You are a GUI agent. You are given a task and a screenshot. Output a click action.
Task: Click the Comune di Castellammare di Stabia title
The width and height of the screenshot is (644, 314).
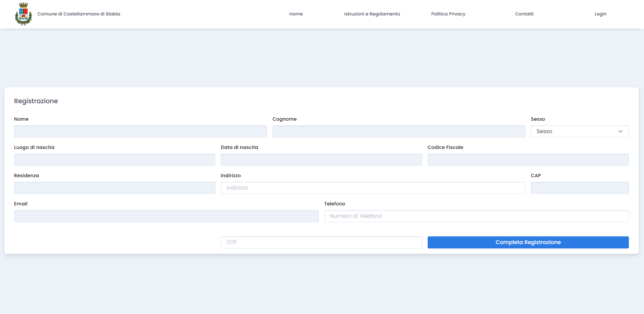pos(79,14)
